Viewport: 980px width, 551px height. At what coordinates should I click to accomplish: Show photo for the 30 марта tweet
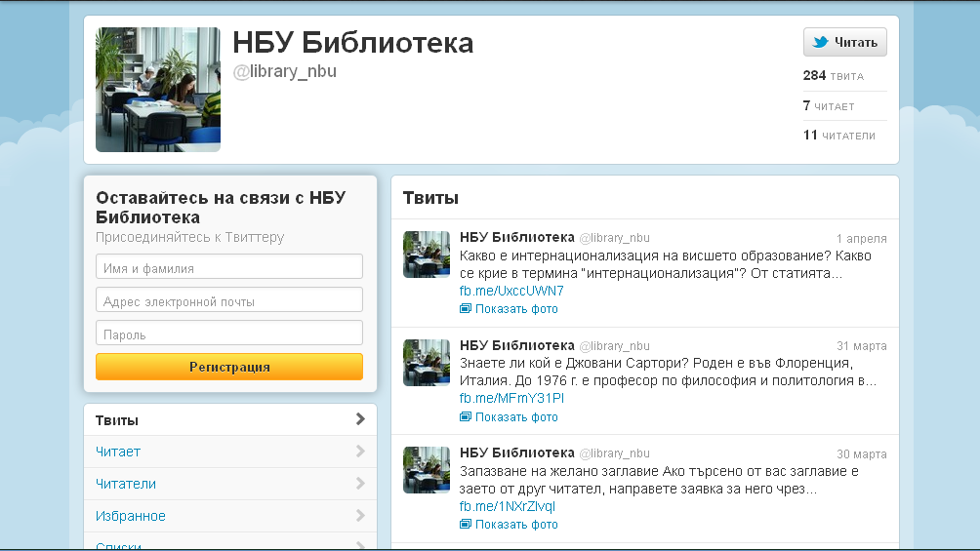click(516, 524)
